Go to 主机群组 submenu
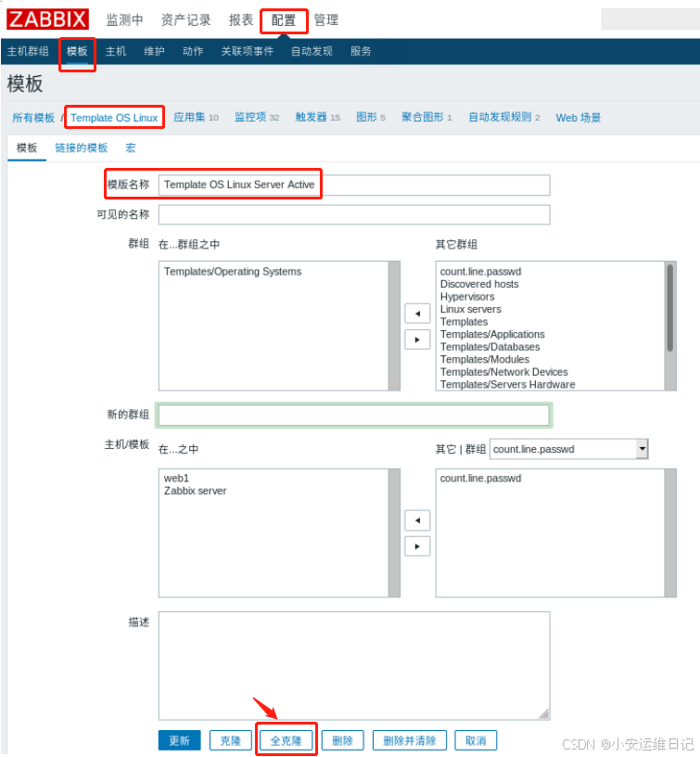The height and width of the screenshot is (757, 700). coord(28,51)
